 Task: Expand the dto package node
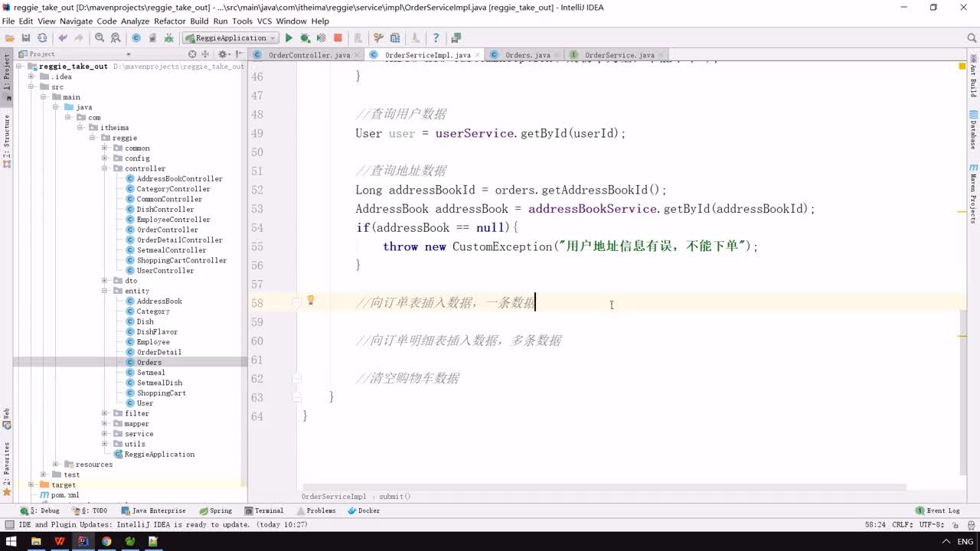click(x=105, y=281)
